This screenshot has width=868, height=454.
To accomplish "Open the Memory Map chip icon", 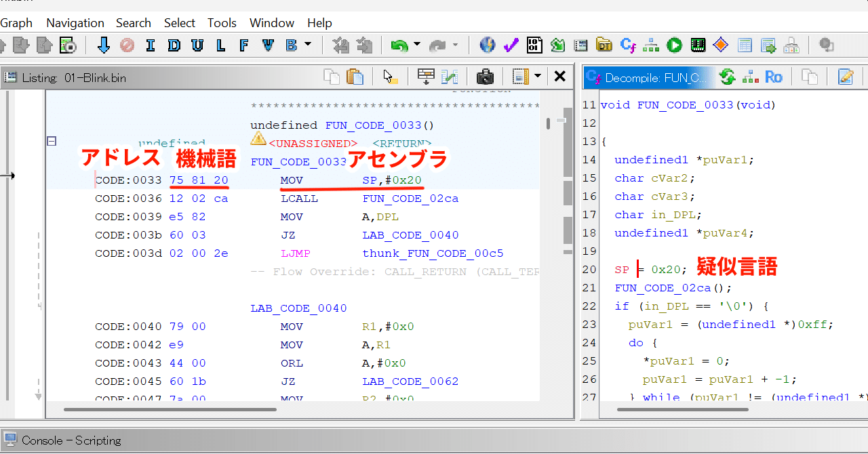I will (698, 45).
